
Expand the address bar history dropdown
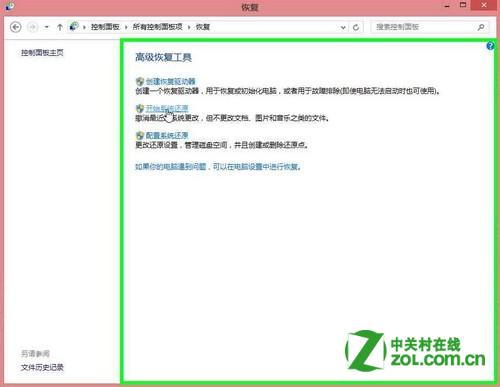tap(343, 28)
